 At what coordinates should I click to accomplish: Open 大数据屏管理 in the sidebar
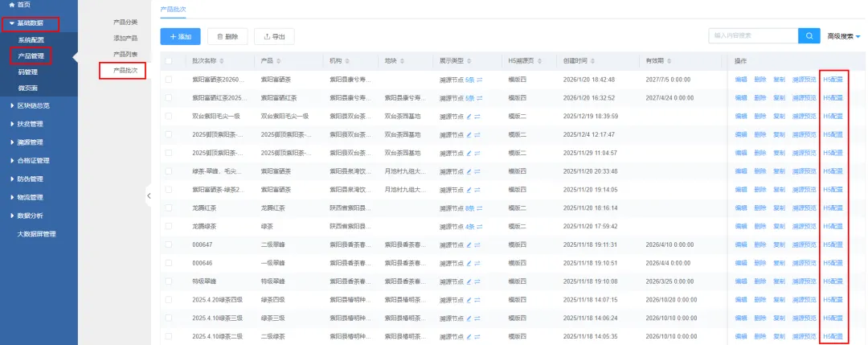(x=36, y=234)
